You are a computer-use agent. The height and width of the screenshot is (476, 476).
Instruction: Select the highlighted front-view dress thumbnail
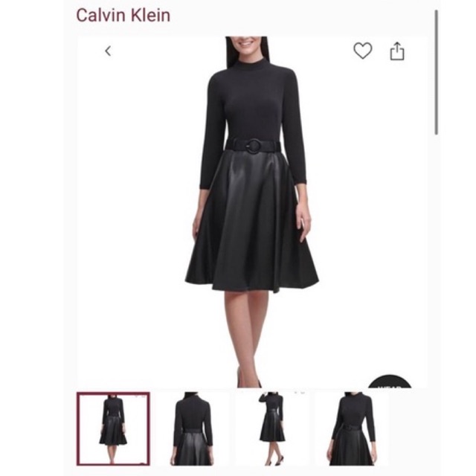113,428
